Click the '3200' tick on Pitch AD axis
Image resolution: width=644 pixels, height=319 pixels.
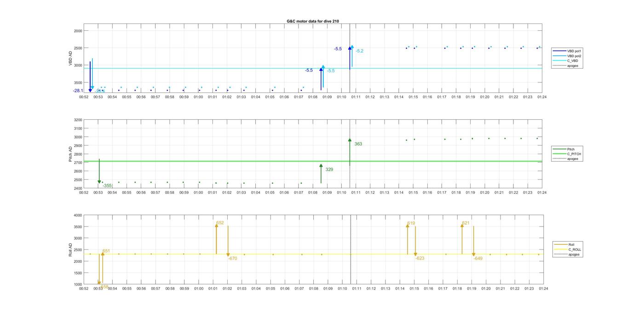[x=78, y=120]
